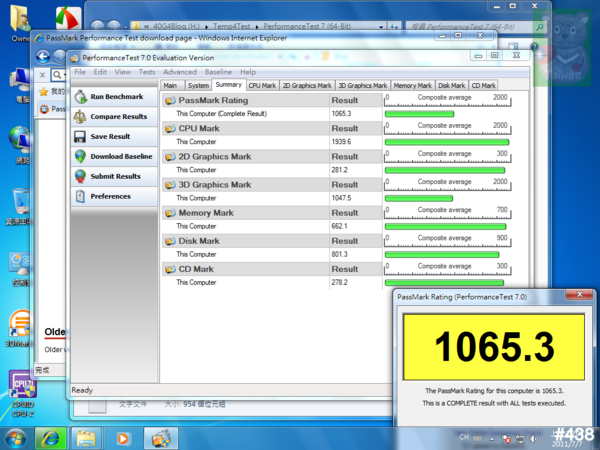Open the Tests menu
Screen dimensions: 600x450
coord(147,72)
